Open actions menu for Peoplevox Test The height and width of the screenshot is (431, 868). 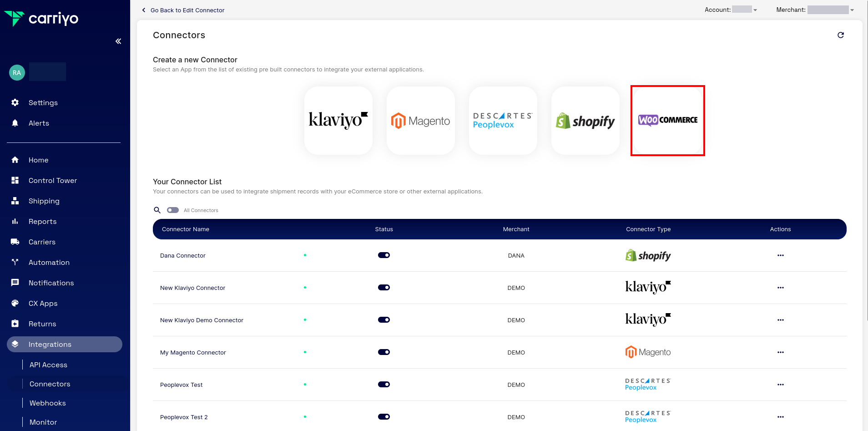coord(781,385)
